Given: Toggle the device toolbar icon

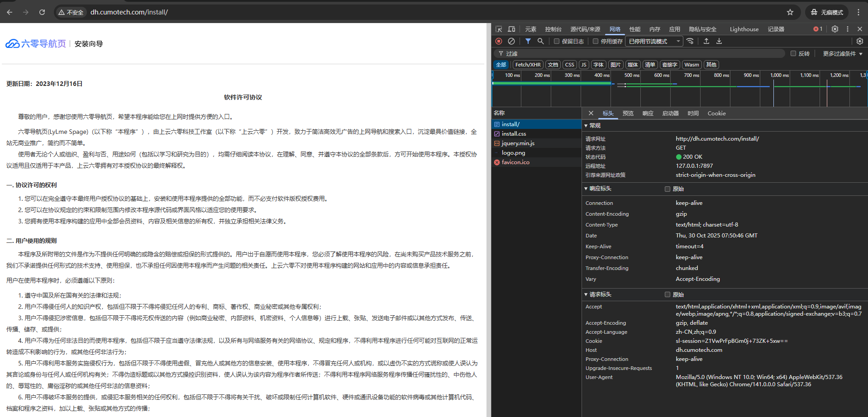Looking at the screenshot, I should (511, 29).
